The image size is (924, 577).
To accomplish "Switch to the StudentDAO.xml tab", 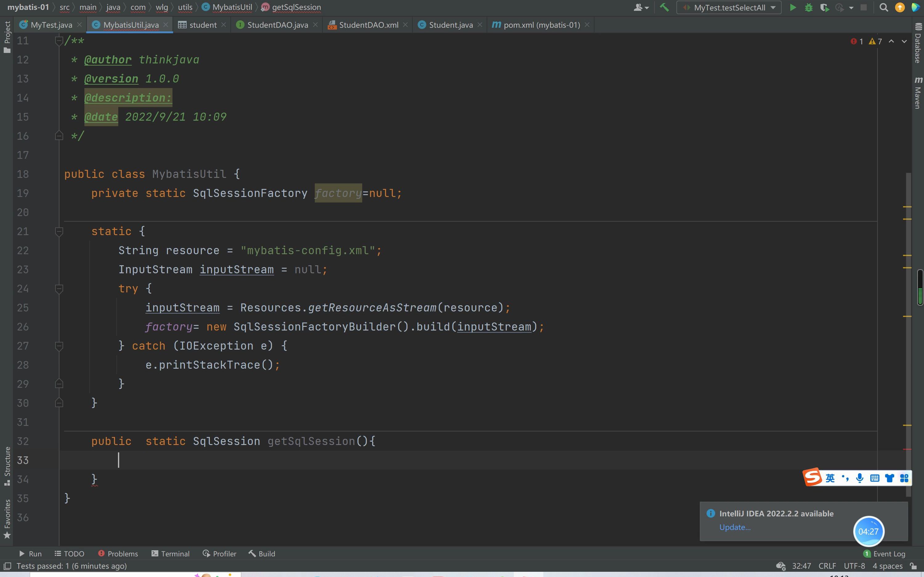I will (x=368, y=25).
